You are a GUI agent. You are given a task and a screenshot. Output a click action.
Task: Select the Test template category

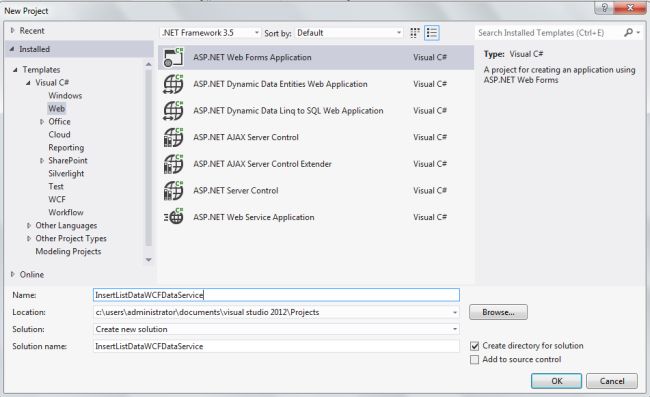pyautogui.click(x=56, y=186)
